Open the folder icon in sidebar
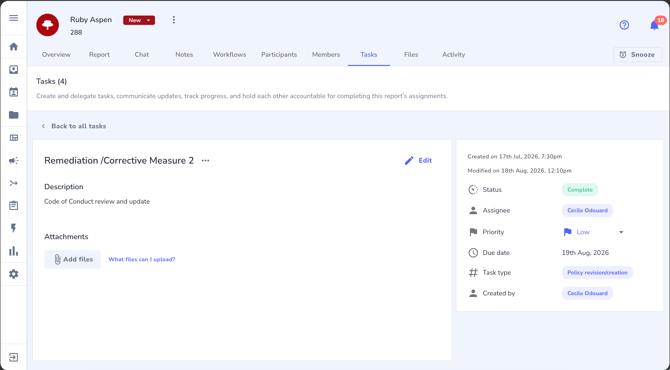Screen dimensions: 670x370 point(14,115)
